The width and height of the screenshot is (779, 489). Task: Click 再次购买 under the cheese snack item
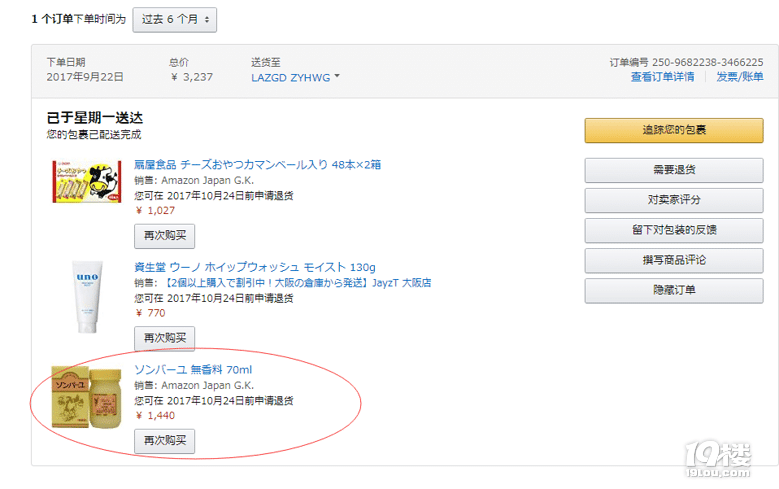coord(164,236)
